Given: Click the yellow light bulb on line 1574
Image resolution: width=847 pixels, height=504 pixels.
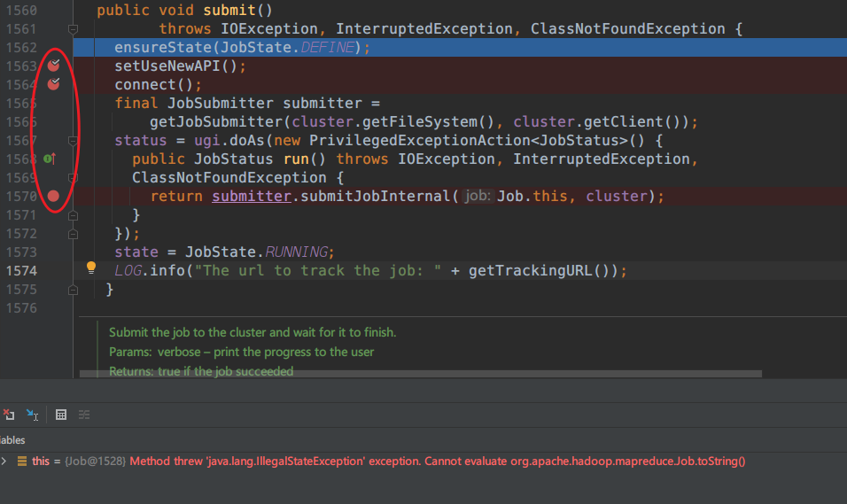Looking at the screenshot, I should [90, 268].
